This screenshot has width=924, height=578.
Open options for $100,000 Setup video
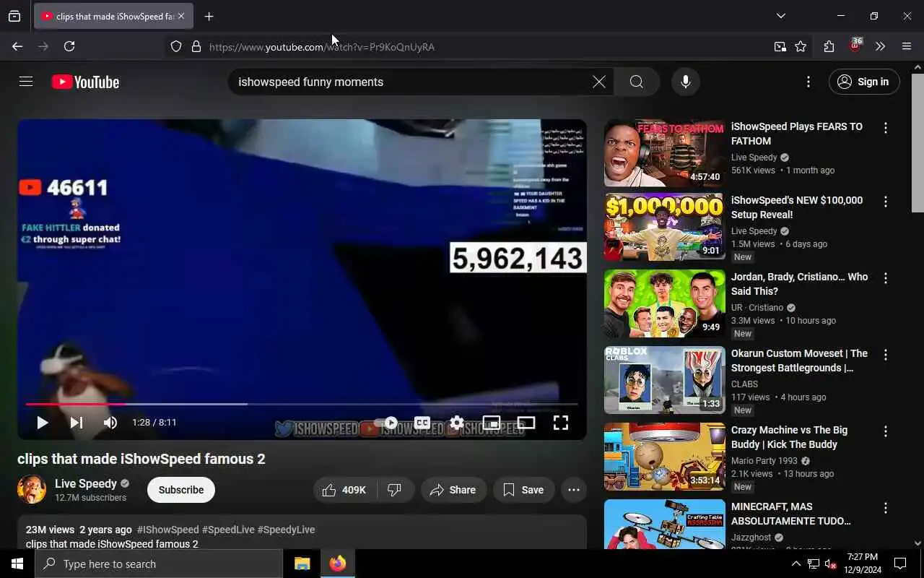coord(886,202)
